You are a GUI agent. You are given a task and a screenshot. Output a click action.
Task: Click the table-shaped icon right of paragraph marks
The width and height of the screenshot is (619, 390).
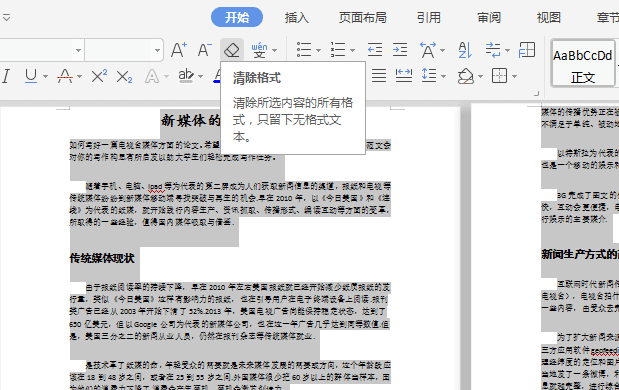tap(527, 50)
